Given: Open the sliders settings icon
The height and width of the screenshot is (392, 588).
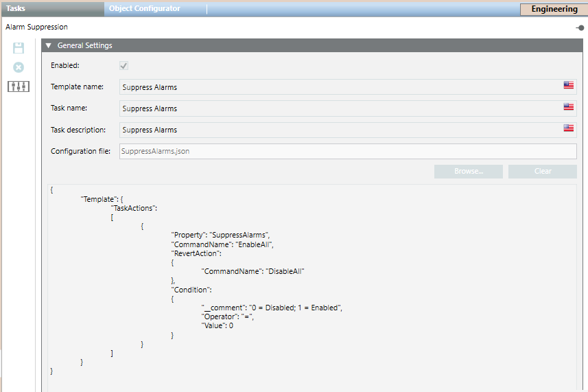Looking at the screenshot, I should pos(19,87).
